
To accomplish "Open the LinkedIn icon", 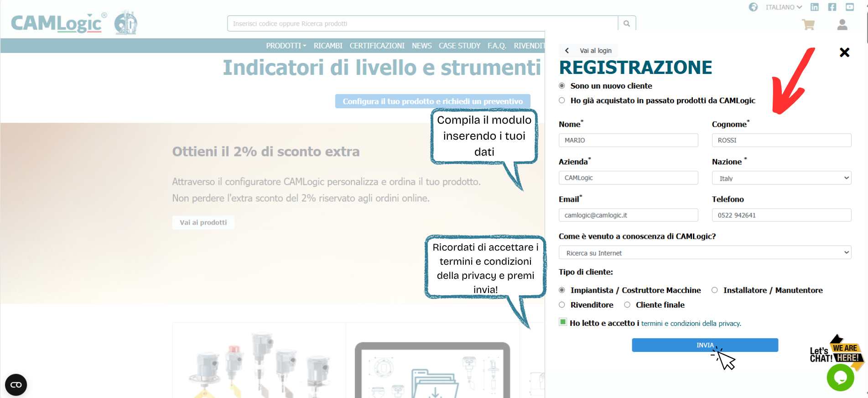I will [x=814, y=7].
